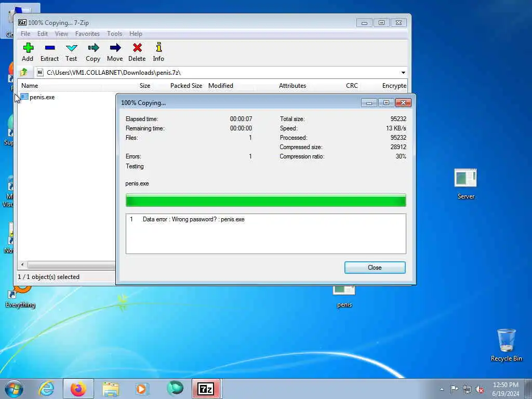
Task: Sort by the Name column header
Action: pos(30,86)
